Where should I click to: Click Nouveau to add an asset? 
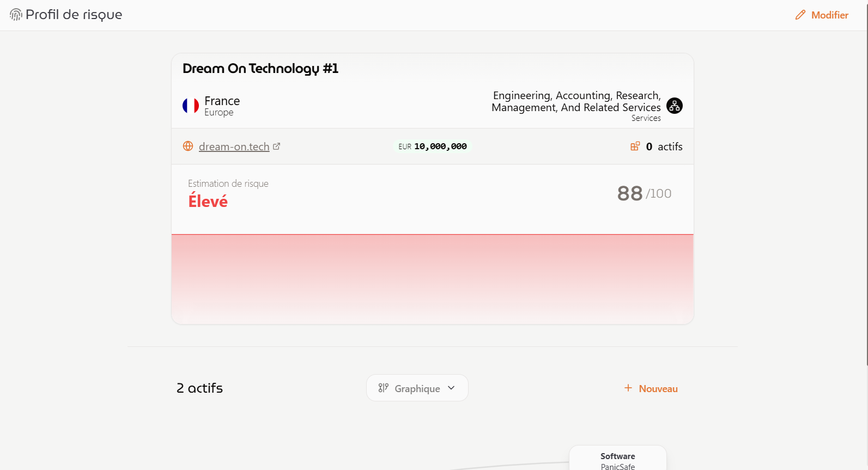658,389
